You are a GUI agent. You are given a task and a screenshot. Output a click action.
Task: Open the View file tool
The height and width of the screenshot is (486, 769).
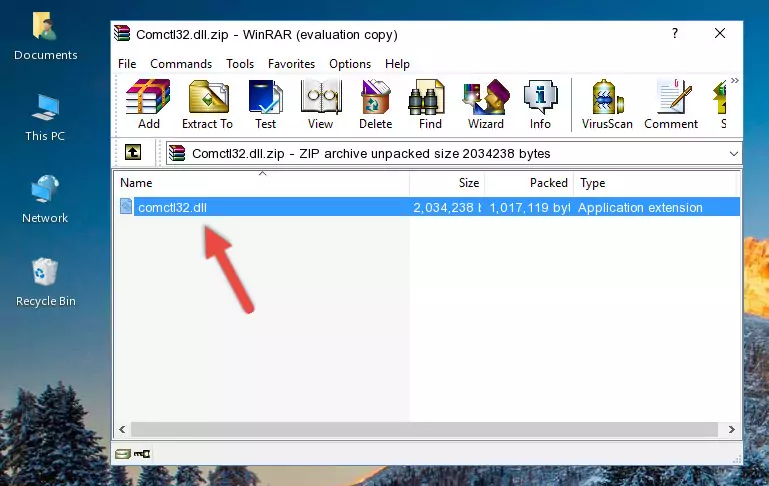pos(321,104)
